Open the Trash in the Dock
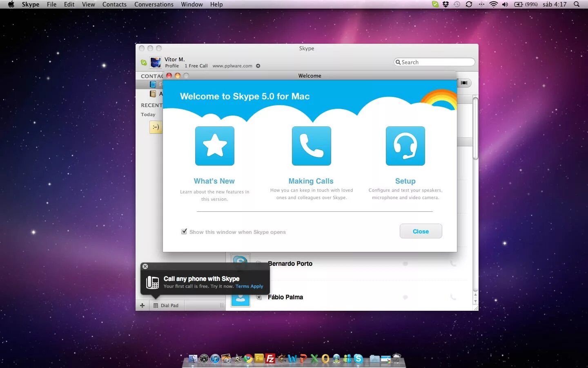Viewport: 588px width, 368px height. pos(396,359)
